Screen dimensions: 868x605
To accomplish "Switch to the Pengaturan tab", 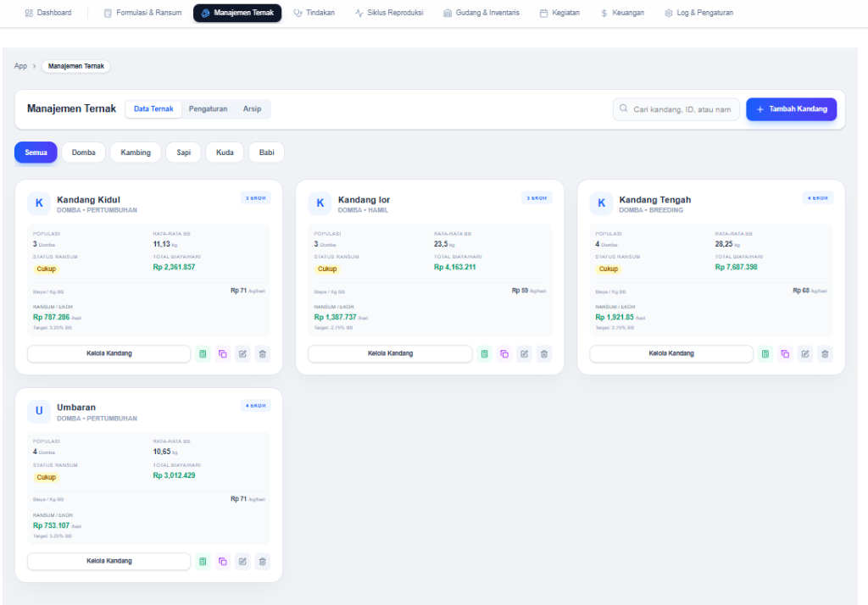I will pyautogui.click(x=208, y=109).
